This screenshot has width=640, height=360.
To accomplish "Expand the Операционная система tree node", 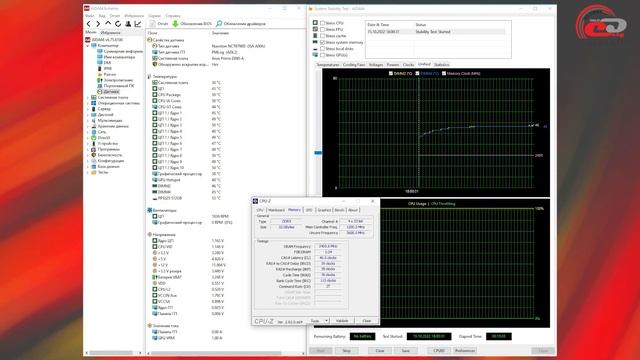I will click(88, 103).
